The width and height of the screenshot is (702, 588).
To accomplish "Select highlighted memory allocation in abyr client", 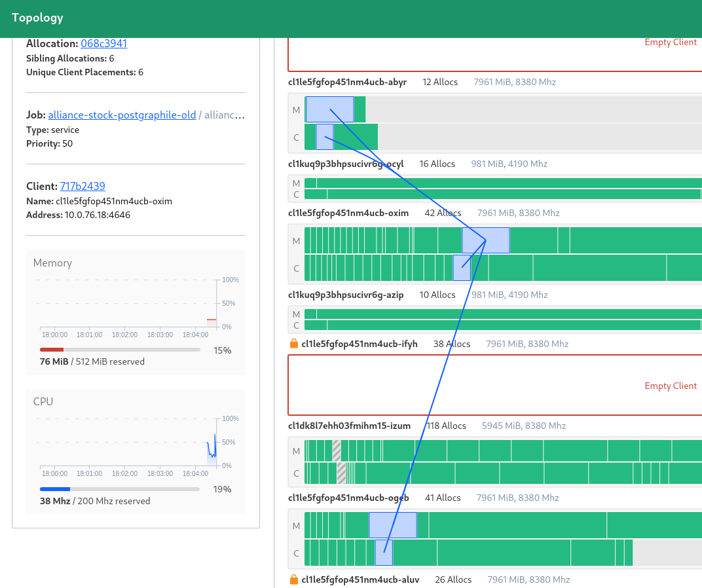I will (x=330, y=109).
